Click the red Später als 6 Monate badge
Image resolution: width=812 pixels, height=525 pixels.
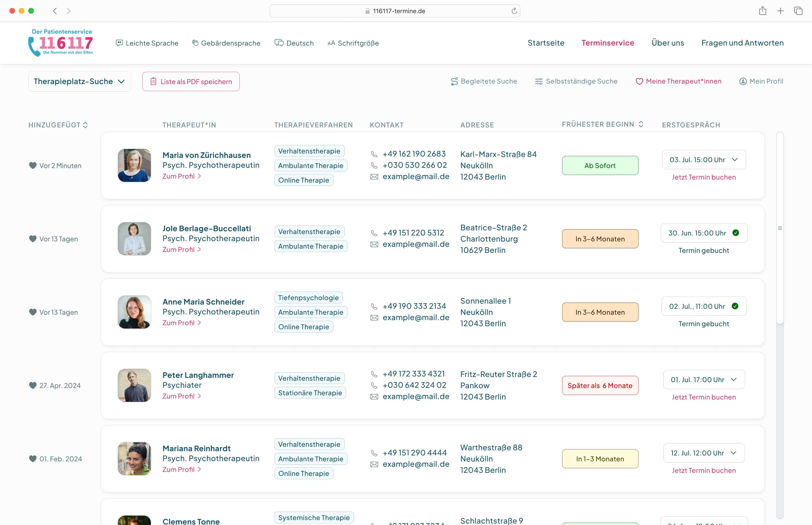[x=600, y=385]
